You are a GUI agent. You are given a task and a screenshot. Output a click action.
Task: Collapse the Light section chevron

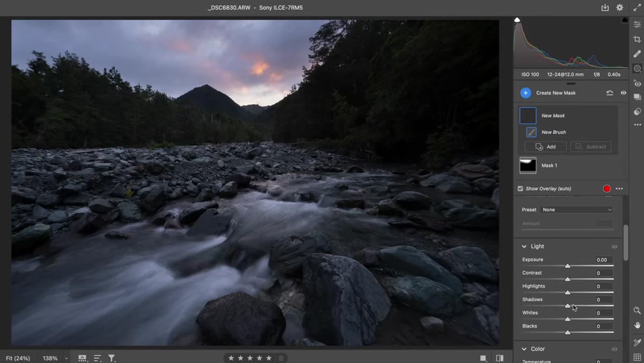(x=524, y=246)
